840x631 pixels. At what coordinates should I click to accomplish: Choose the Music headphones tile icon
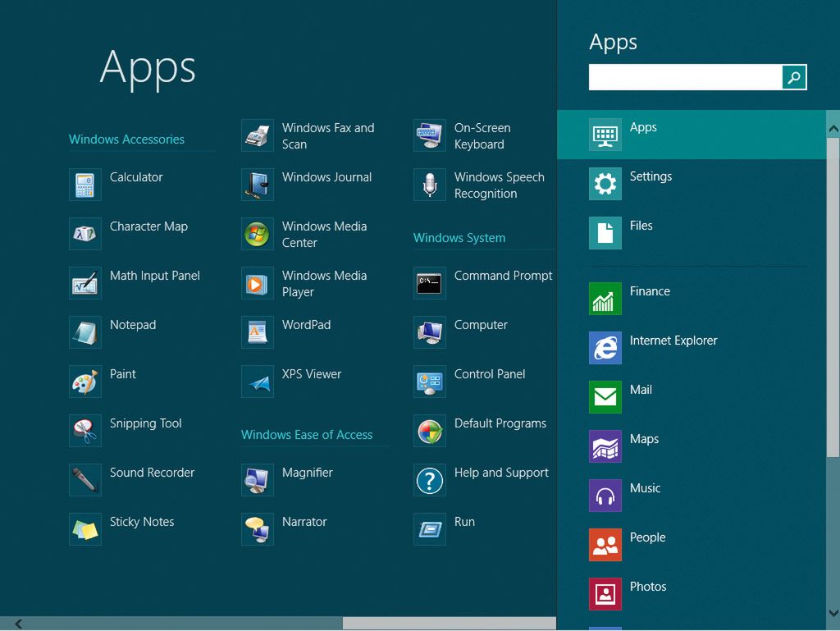point(605,496)
